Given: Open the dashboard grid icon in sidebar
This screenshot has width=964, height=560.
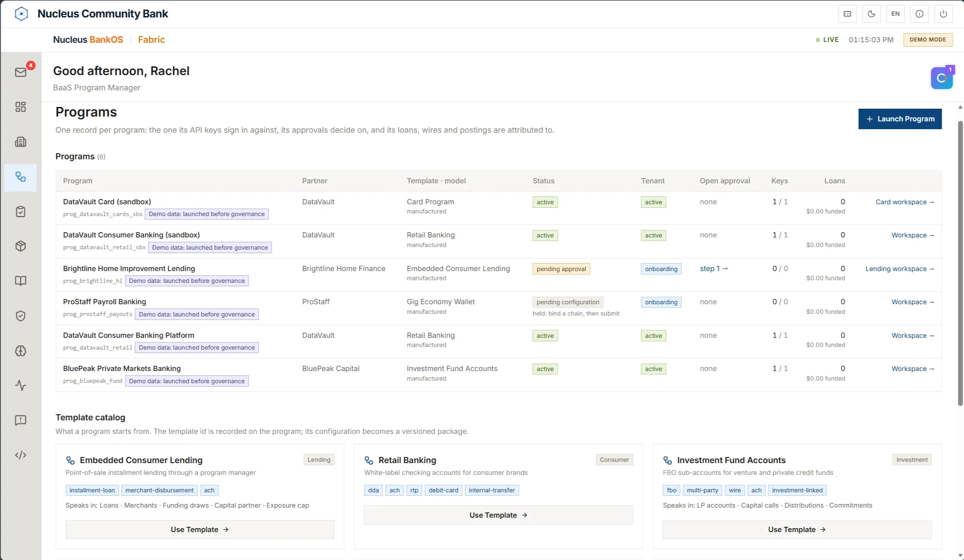Looking at the screenshot, I should coord(21,107).
